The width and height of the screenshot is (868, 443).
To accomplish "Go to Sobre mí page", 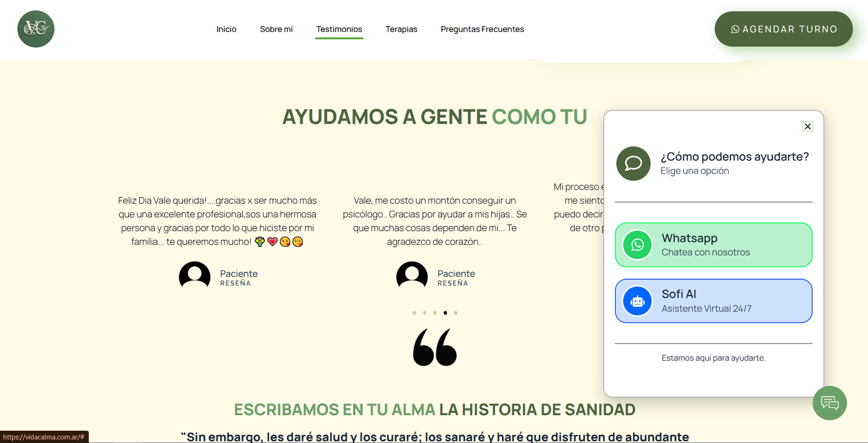I will tap(276, 29).
